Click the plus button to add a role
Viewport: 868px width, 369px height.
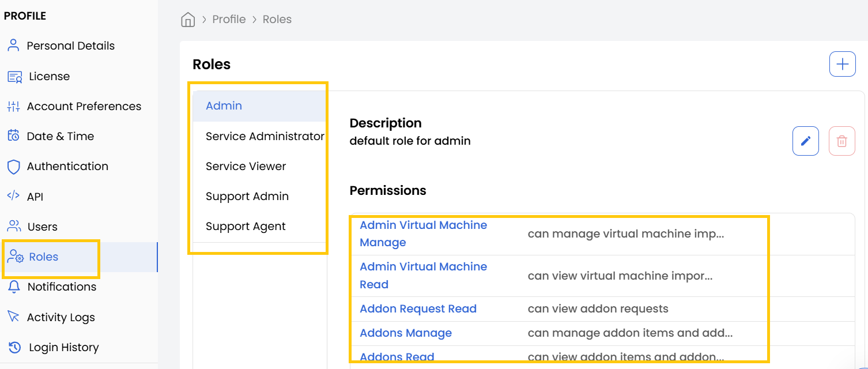tap(842, 64)
